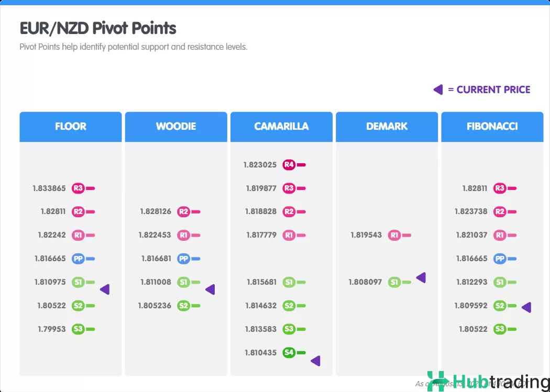
Task: Click the Fibonacci R3 value 1.82811
Action: [x=475, y=188]
